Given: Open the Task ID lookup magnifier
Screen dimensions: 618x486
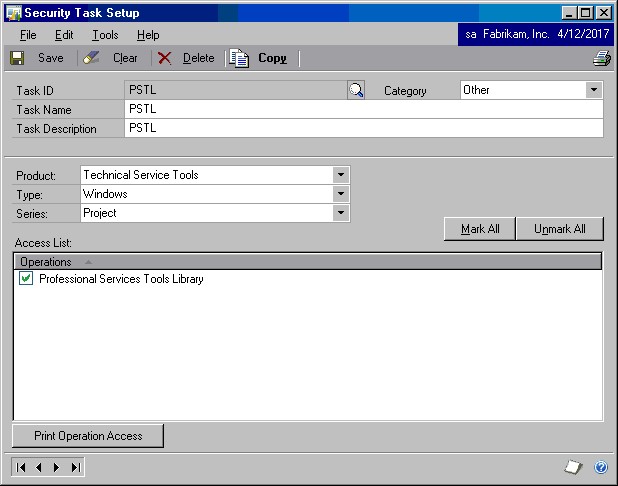Looking at the screenshot, I should tap(356, 90).
